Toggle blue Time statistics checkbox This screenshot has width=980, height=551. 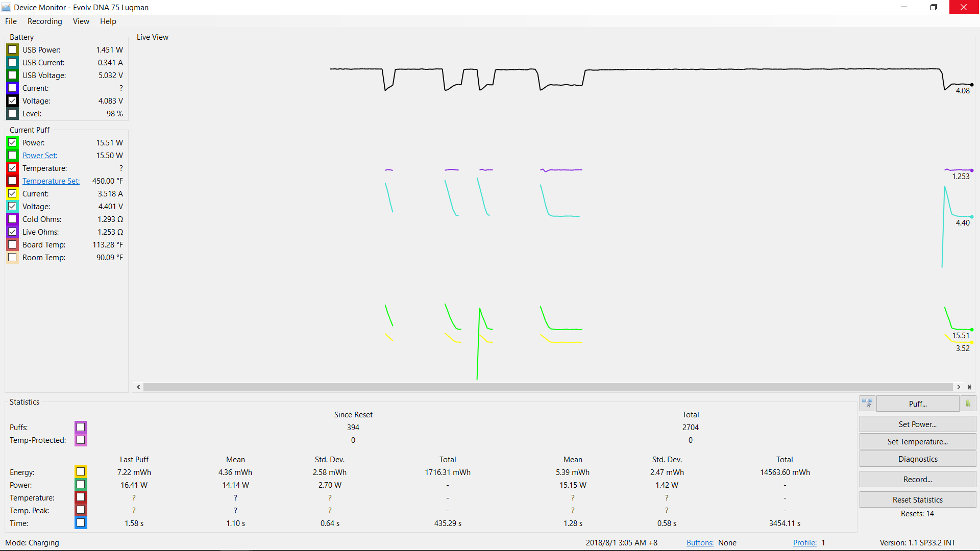click(81, 523)
